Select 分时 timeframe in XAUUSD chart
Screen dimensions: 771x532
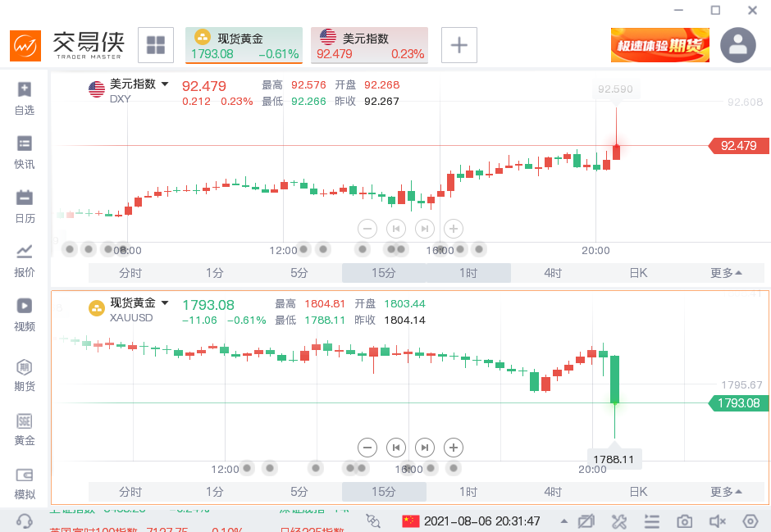pyautogui.click(x=130, y=492)
